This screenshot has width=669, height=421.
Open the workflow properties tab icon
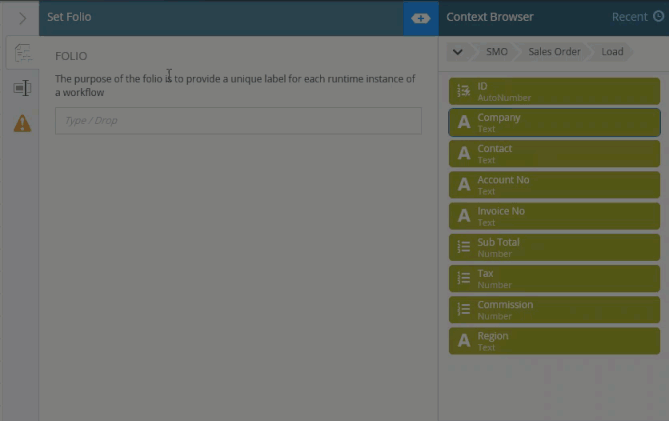pyautogui.click(x=23, y=53)
